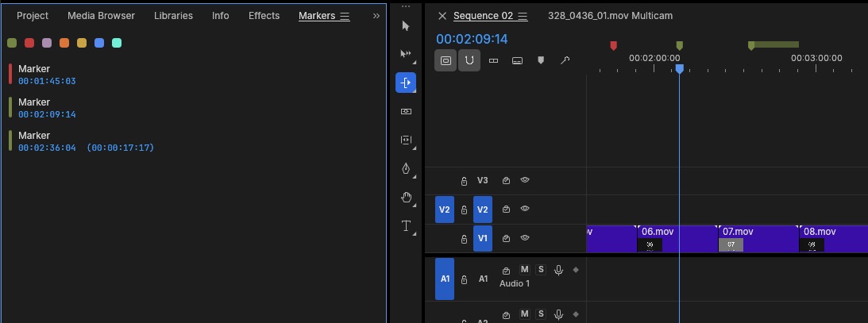This screenshot has width=868, height=323.
Task: Filter markers by cyan color swatch
Action: [x=117, y=43]
